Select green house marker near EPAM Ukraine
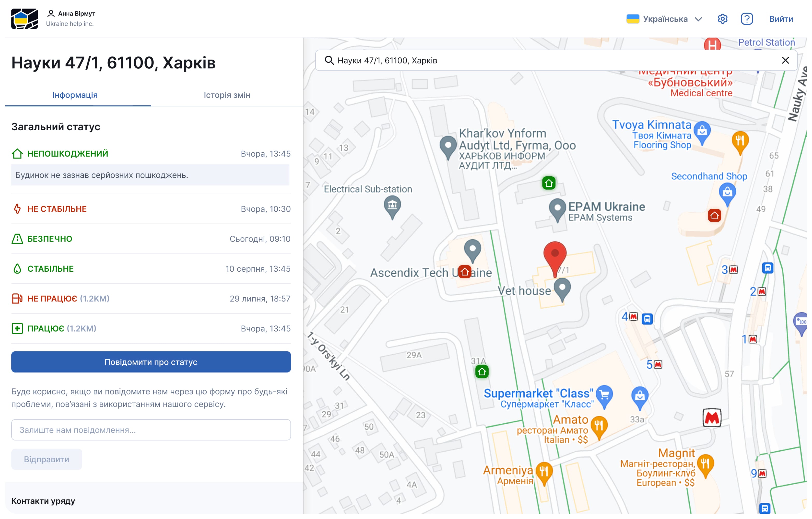 (x=549, y=183)
